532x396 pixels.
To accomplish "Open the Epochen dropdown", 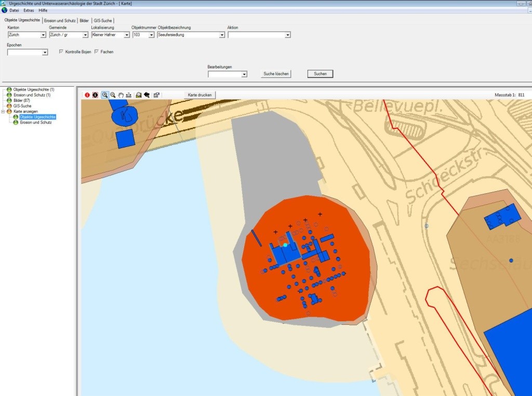I will (45, 52).
